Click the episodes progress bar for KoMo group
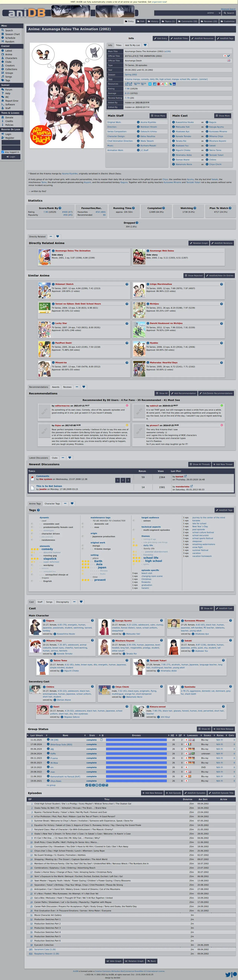Image resolution: width=238 pixels, height=980 pixels. [136, 754]
